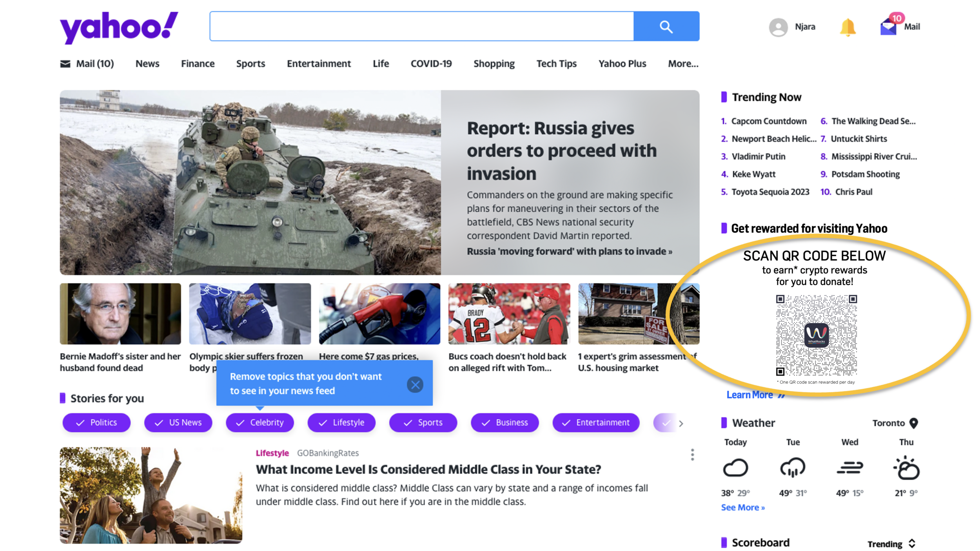980x551 pixels.
Task: Open the Finance navigation item
Action: pos(198,63)
